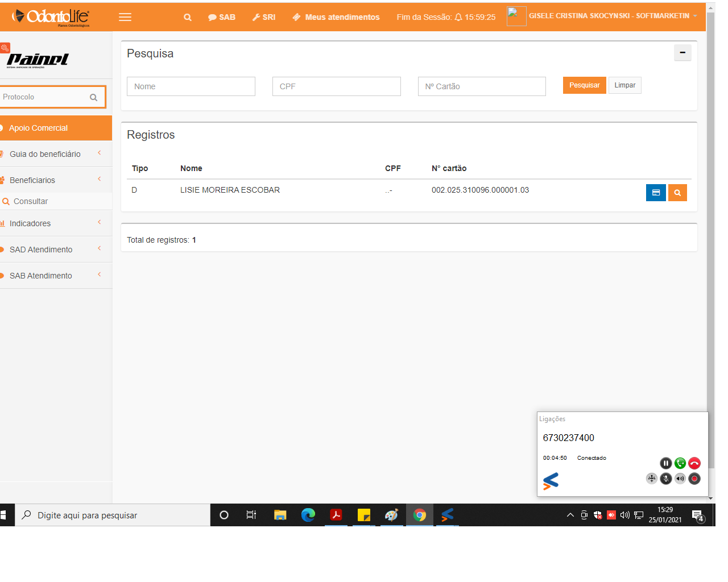Image resolution: width=728 pixels, height=582 pixels.
Task: Click the orange magnifier on the record row
Action: (677, 193)
